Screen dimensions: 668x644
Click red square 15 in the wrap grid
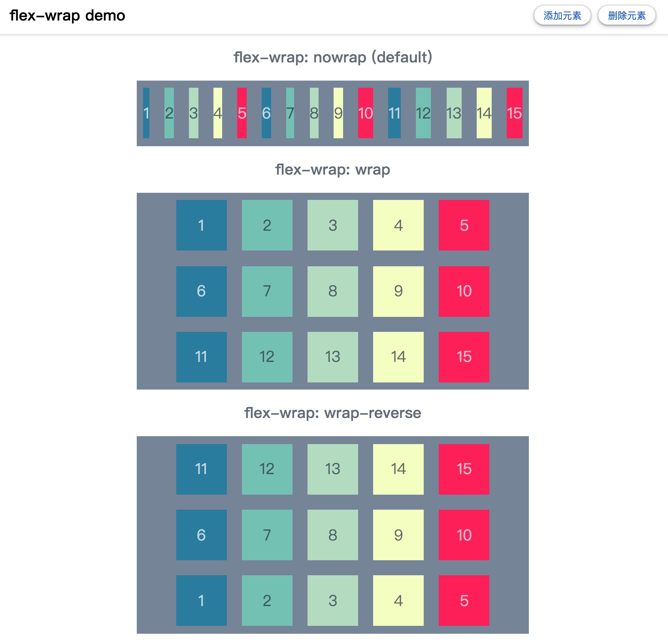(x=464, y=357)
